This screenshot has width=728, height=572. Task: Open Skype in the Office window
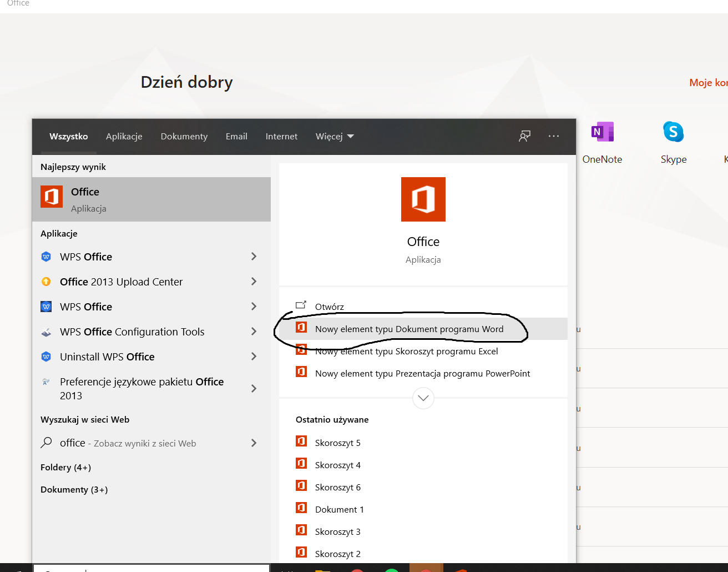click(674, 143)
